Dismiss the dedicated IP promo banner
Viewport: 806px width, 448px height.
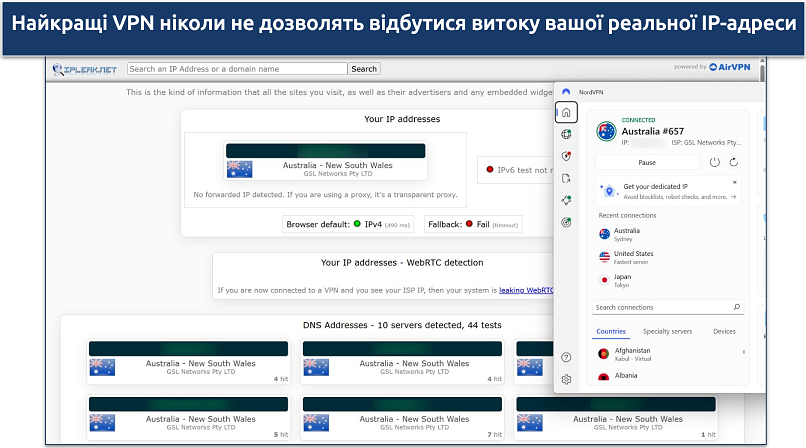click(736, 182)
